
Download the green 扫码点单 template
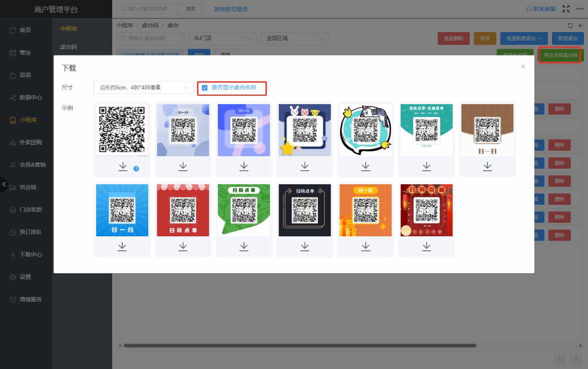click(x=244, y=246)
